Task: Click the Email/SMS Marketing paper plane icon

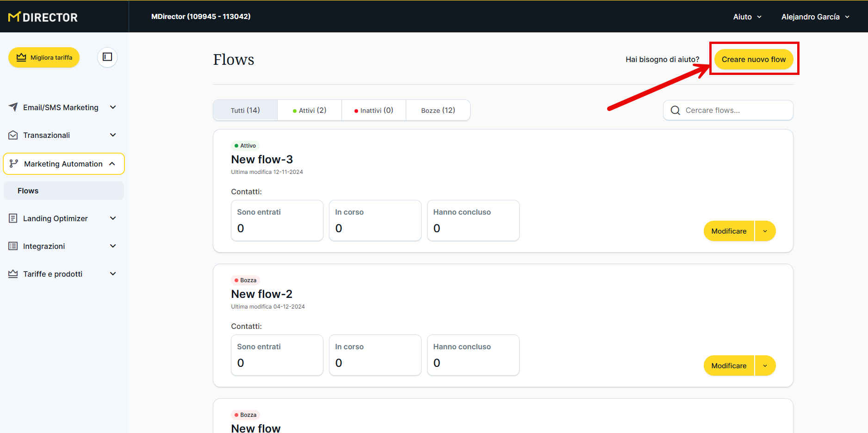Action: coord(13,107)
